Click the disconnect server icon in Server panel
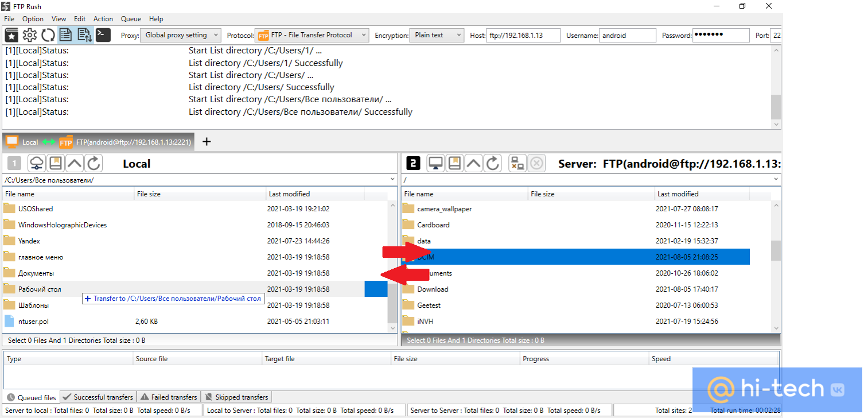 [517, 164]
